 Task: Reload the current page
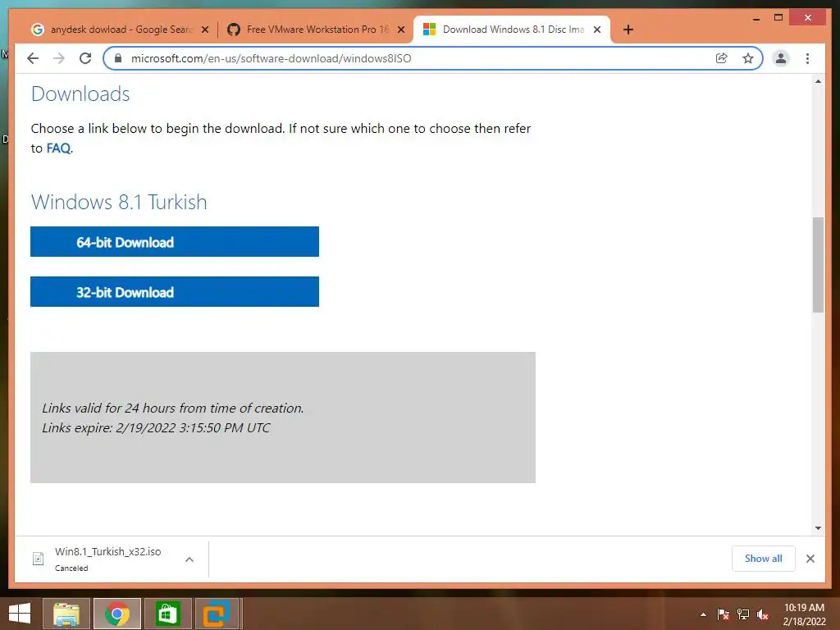click(85, 58)
